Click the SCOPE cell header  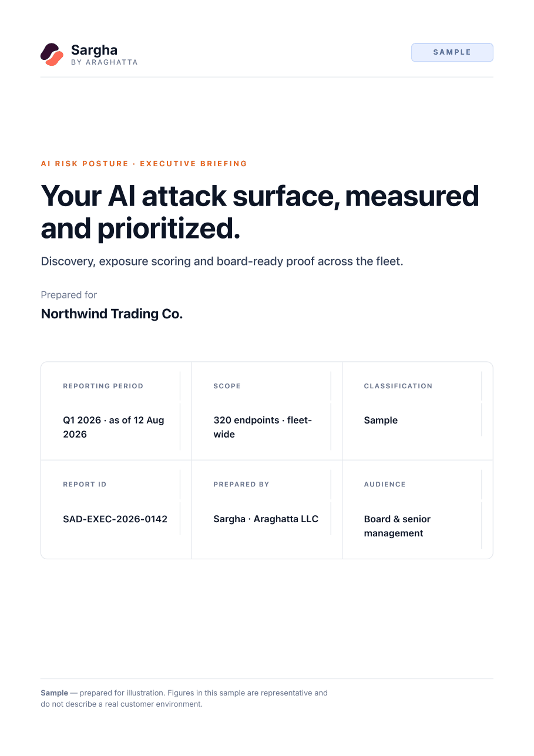(227, 386)
